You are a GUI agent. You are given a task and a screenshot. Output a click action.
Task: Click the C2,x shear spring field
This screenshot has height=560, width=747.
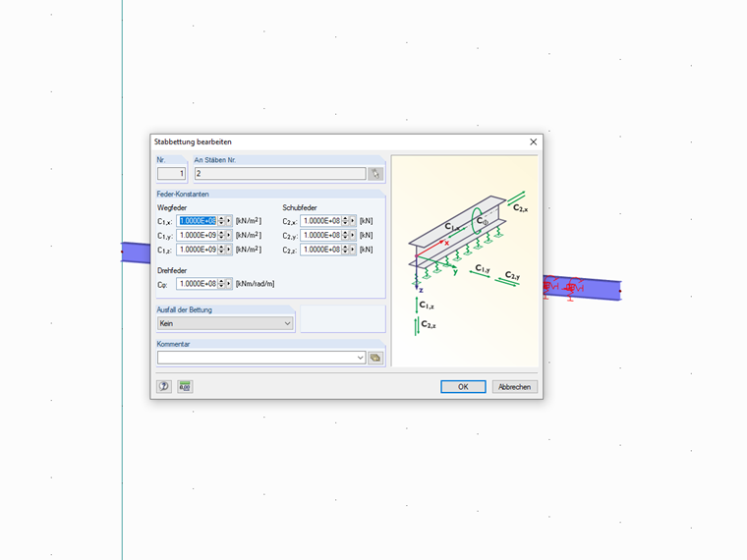point(321,221)
